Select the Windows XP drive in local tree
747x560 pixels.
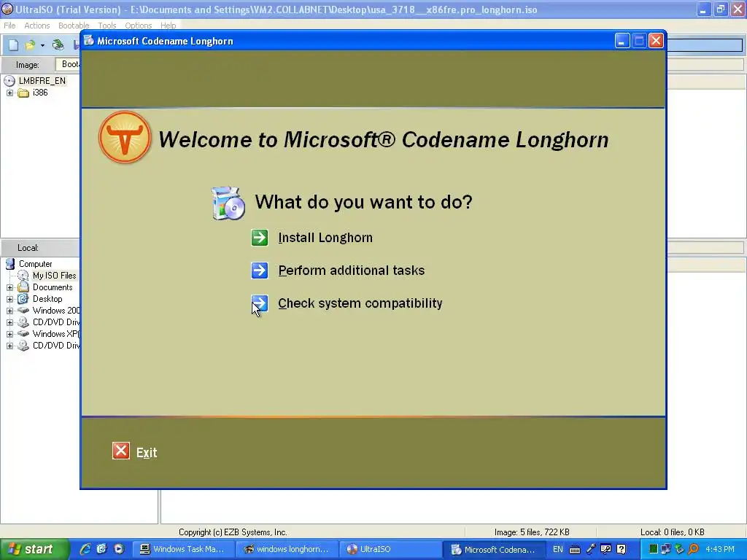point(55,334)
